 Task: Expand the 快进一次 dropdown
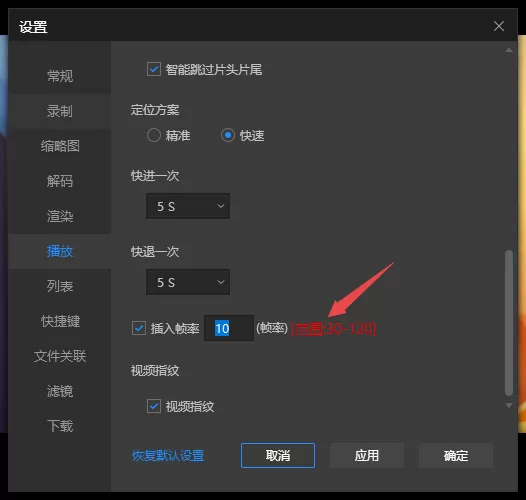pos(188,206)
